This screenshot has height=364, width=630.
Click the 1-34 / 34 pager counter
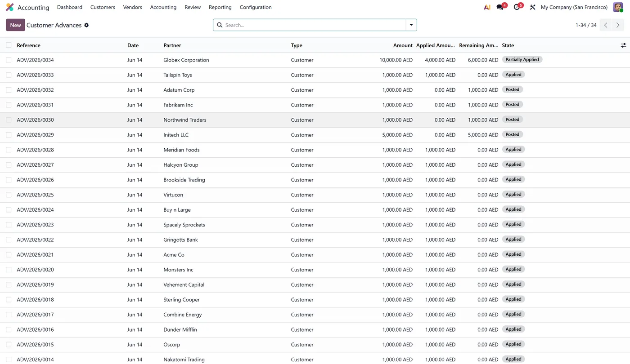[586, 25]
